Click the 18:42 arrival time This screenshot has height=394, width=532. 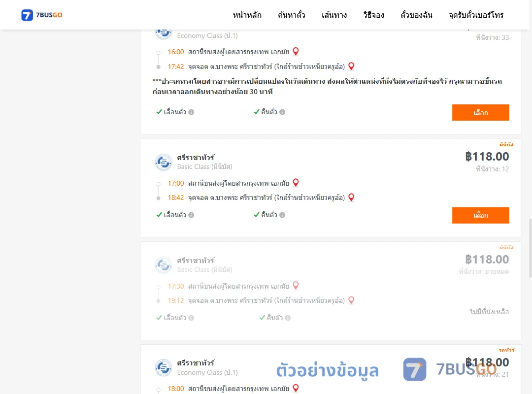point(176,197)
